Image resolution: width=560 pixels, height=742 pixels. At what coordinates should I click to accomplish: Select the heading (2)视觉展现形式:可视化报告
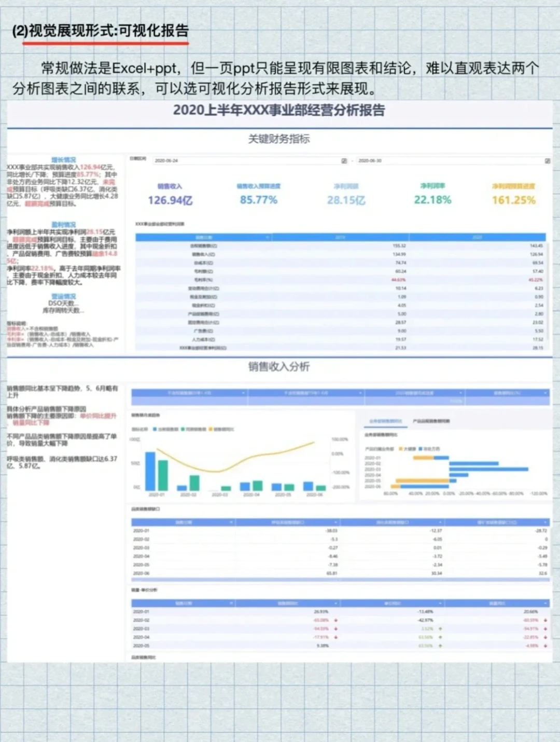pos(101,31)
